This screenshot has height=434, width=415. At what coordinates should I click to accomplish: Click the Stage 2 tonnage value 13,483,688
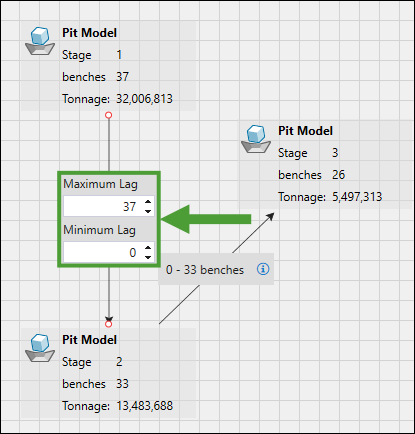point(145,406)
